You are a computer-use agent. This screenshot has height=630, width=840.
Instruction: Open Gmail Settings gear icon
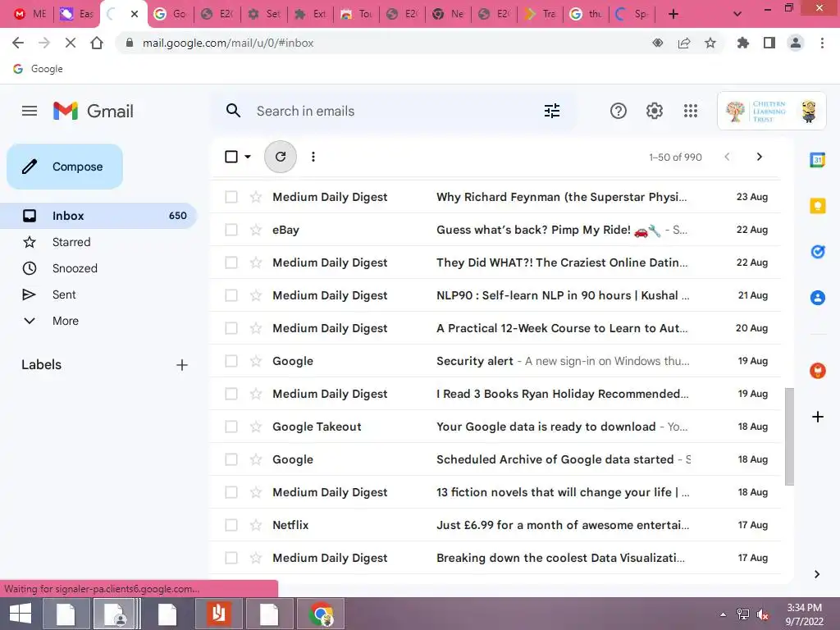click(x=654, y=111)
